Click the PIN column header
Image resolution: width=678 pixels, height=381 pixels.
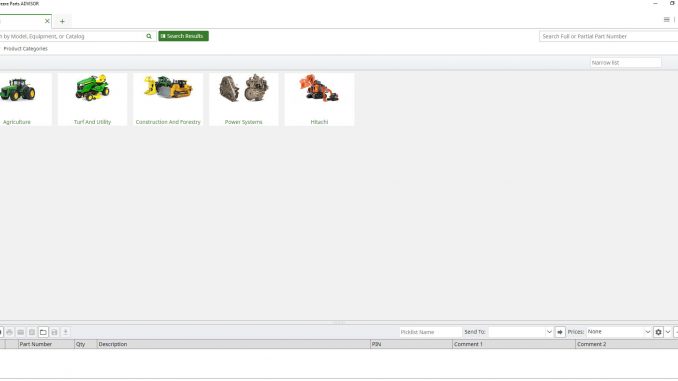411,344
